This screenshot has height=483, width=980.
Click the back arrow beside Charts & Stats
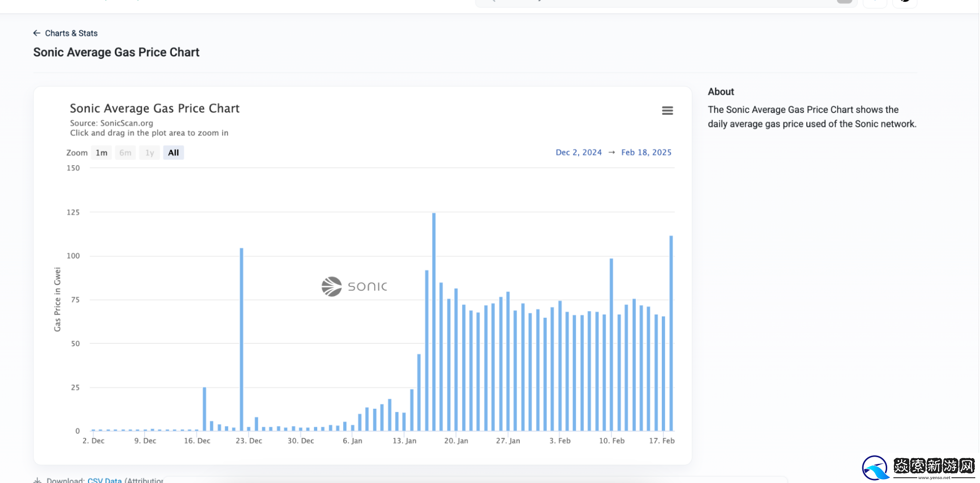pos(36,33)
